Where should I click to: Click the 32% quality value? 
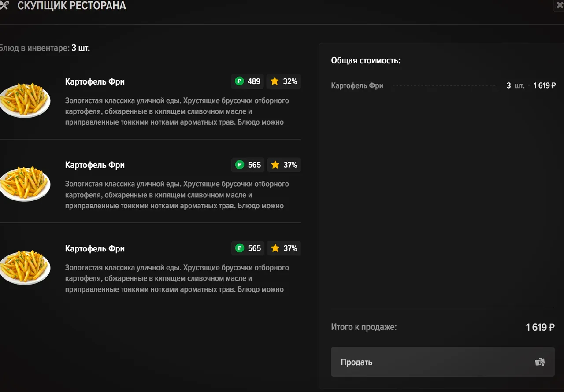click(x=290, y=81)
